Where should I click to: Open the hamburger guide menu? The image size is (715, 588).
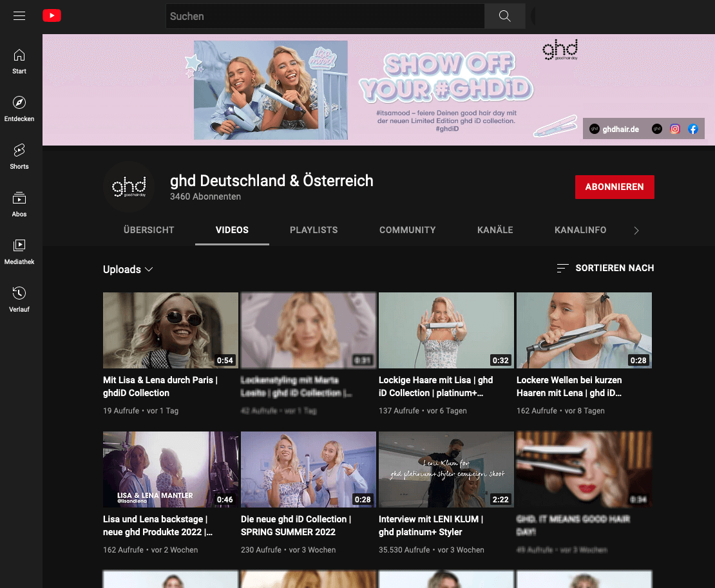19,16
